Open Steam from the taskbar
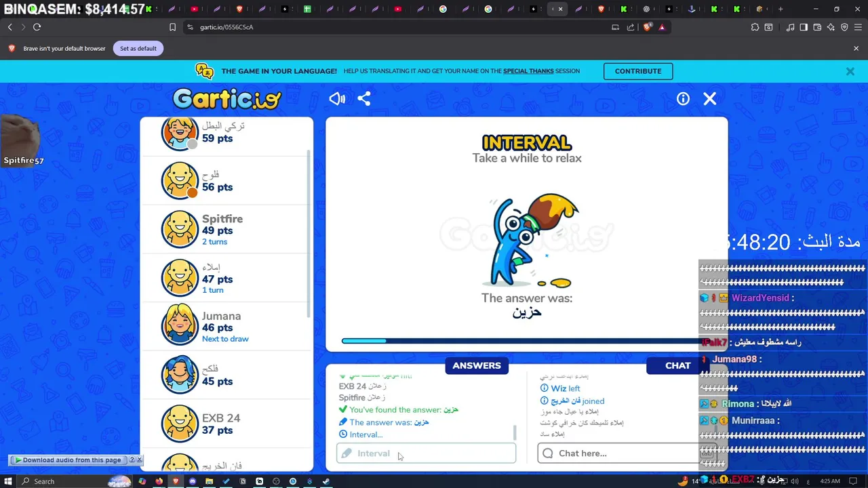 326,481
